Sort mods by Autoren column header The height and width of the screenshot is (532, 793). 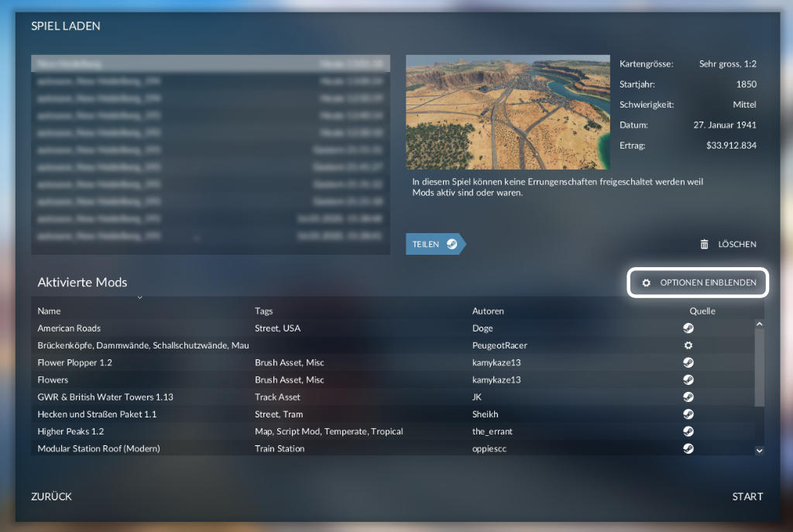click(488, 311)
